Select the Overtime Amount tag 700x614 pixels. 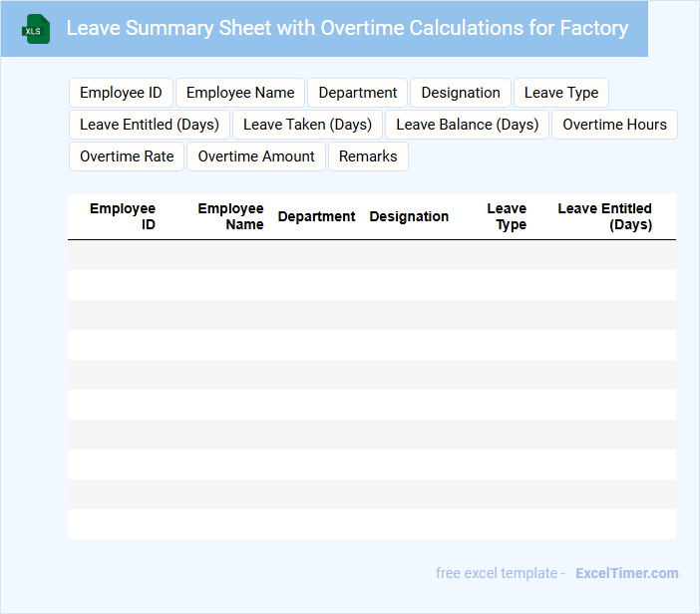256,156
